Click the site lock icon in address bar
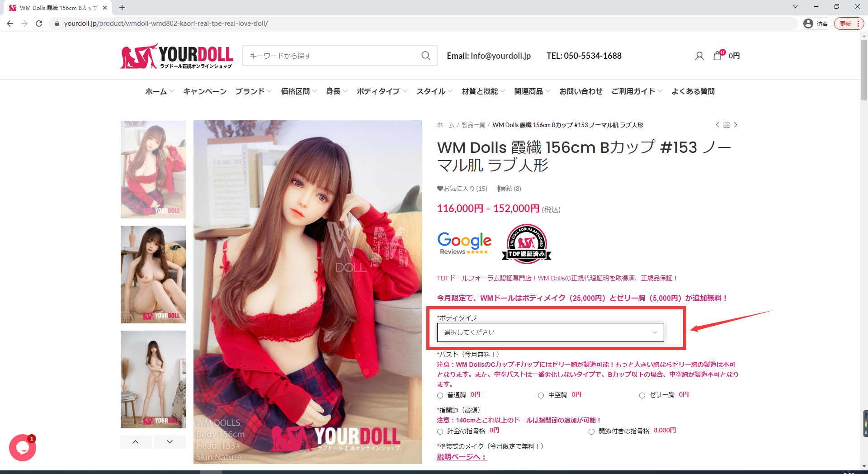This screenshot has height=474, width=868. (x=57, y=24)
